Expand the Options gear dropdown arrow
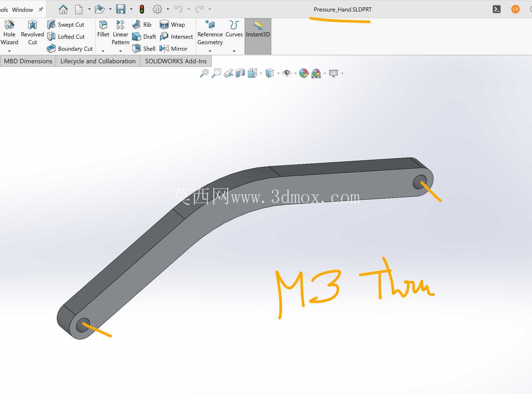The height and width of the screenshot is (394, 532). pos(168,9)
